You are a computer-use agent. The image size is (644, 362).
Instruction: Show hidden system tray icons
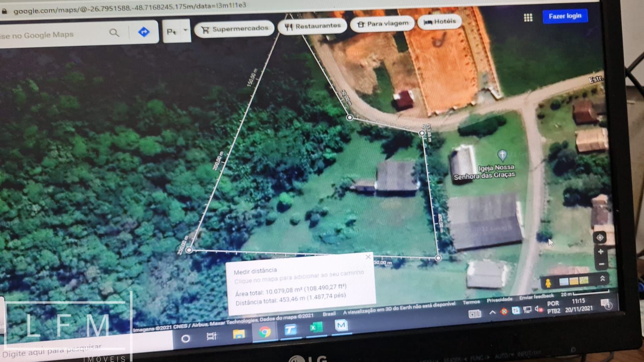click(x=492, y=312)
